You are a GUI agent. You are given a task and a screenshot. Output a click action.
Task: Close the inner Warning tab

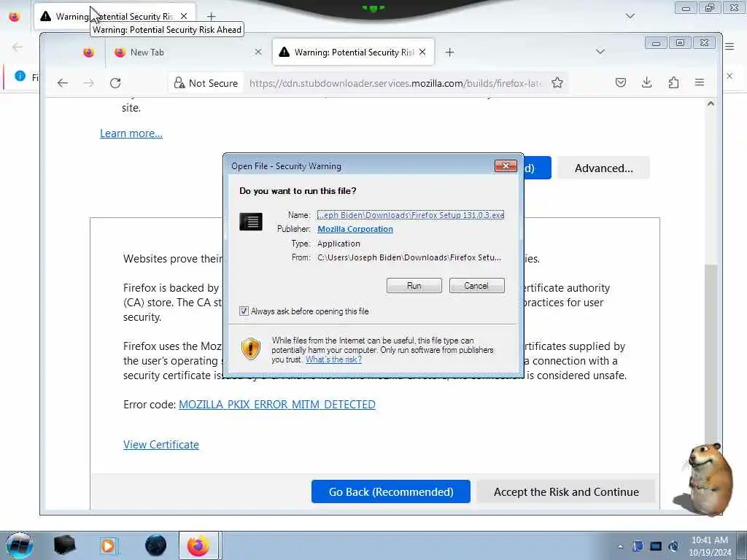422,52
